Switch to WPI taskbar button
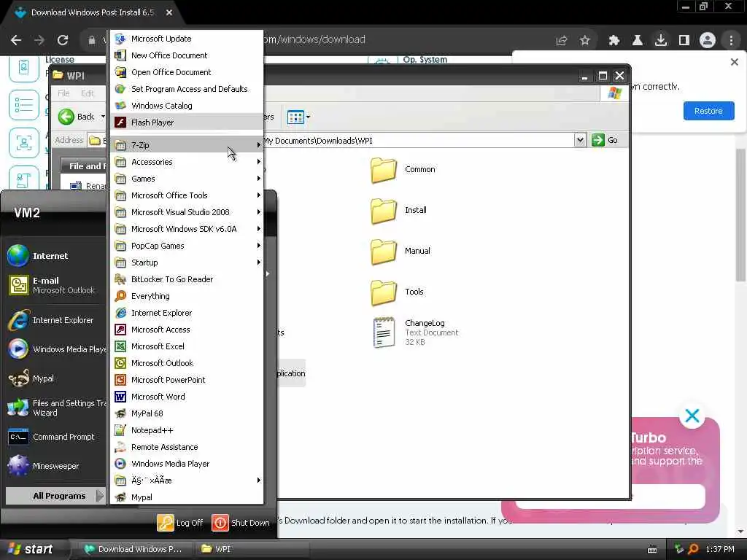 coord(252,549)
